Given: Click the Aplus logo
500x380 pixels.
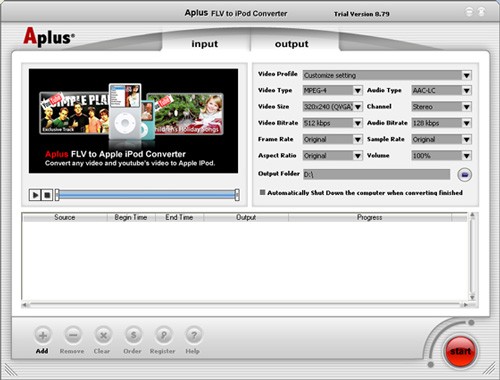Looking at the screenshot, I should click(49, 36).
